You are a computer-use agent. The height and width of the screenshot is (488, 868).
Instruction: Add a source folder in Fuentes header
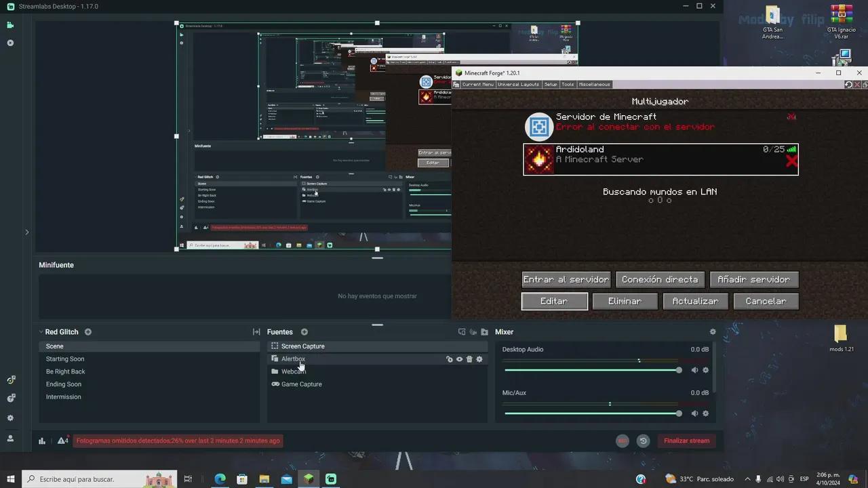484,332
